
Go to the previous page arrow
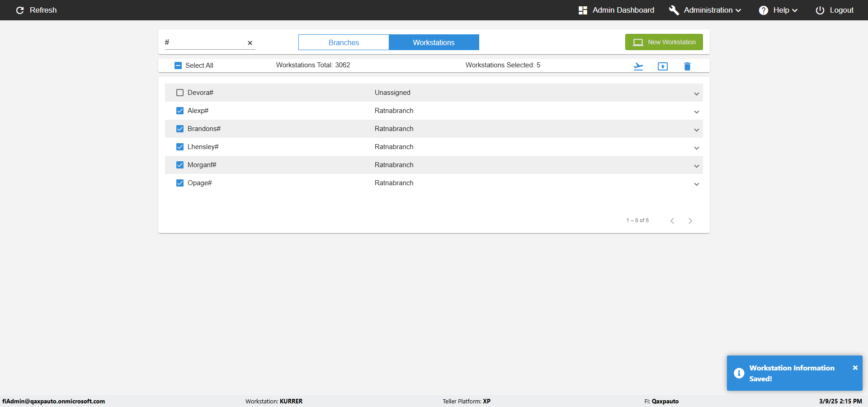672,221
